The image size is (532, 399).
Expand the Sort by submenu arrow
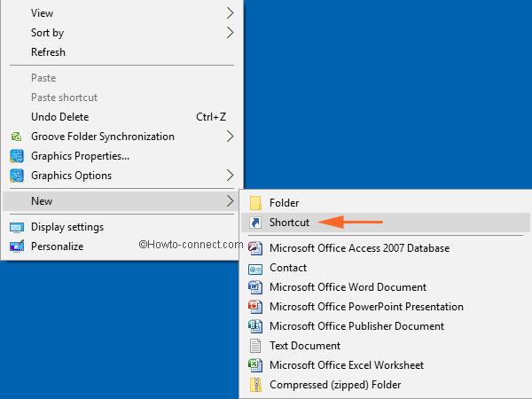tap(231, 33)
